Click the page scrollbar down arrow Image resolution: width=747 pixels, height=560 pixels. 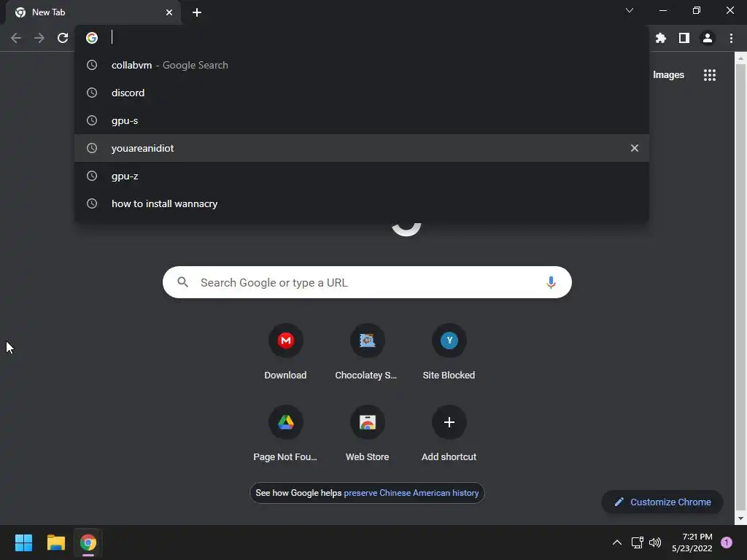point(740,518)
